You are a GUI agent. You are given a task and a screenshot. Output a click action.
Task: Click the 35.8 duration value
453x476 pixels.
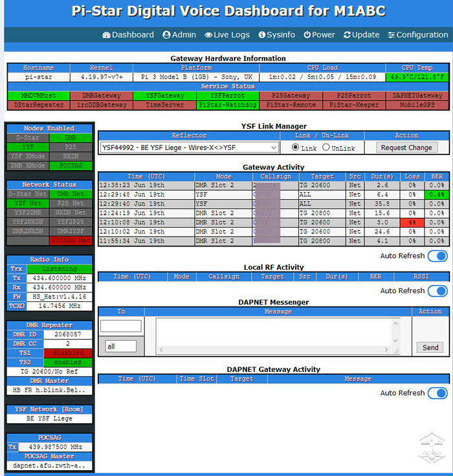[x=382, y=204]
